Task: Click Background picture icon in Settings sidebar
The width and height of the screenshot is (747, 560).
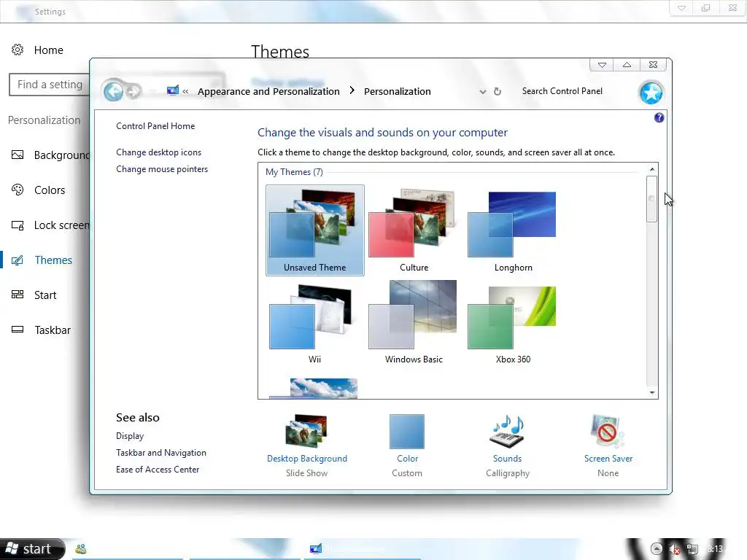Action: [18, 155]
